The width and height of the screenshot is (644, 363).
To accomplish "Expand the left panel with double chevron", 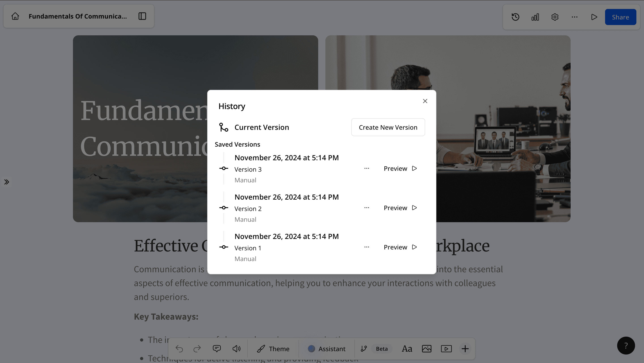I will pos(7,182).
